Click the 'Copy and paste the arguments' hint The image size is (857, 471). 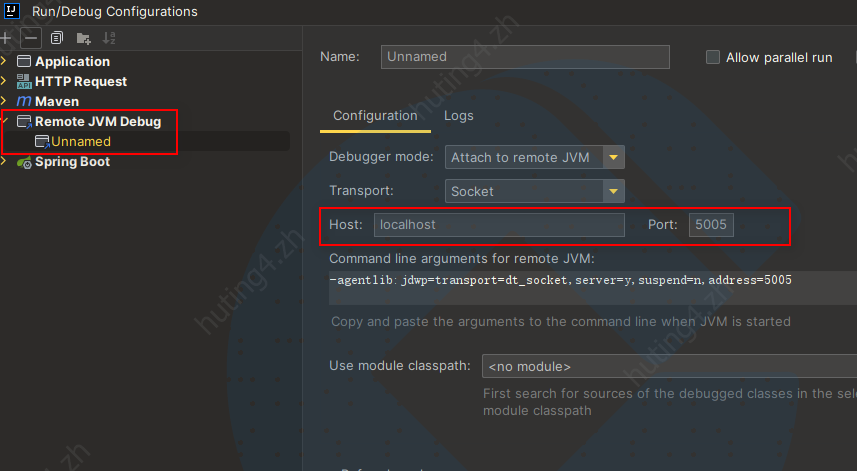click(x=561, y=321)
